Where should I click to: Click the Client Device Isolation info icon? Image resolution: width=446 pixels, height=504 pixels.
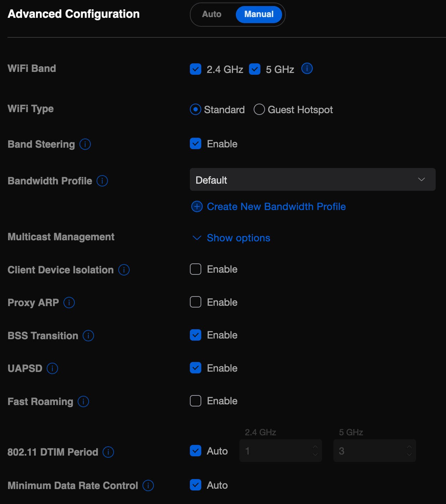click(124, 270)
